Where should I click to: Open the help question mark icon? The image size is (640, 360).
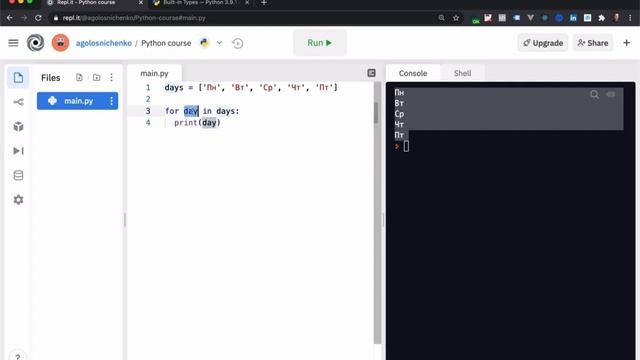pos(18,356)
